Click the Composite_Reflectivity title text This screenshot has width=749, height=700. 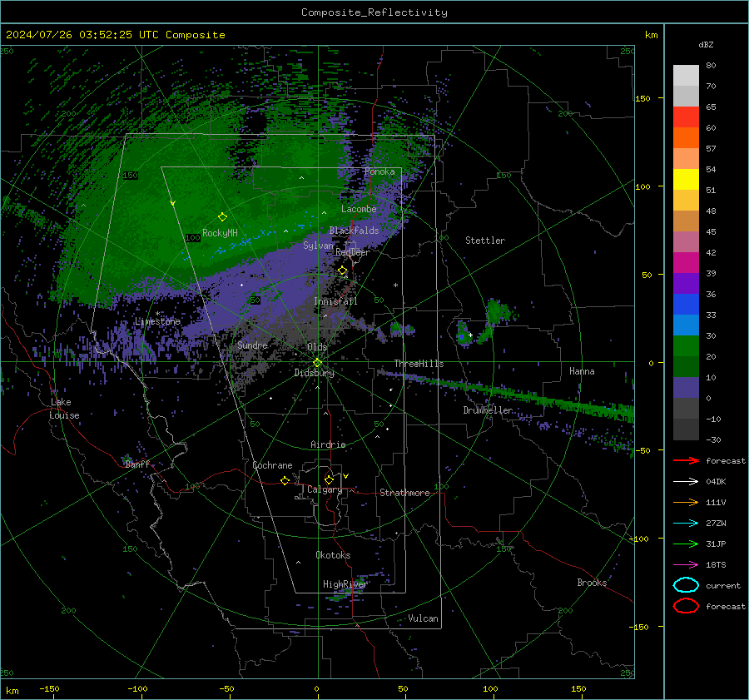374,12
